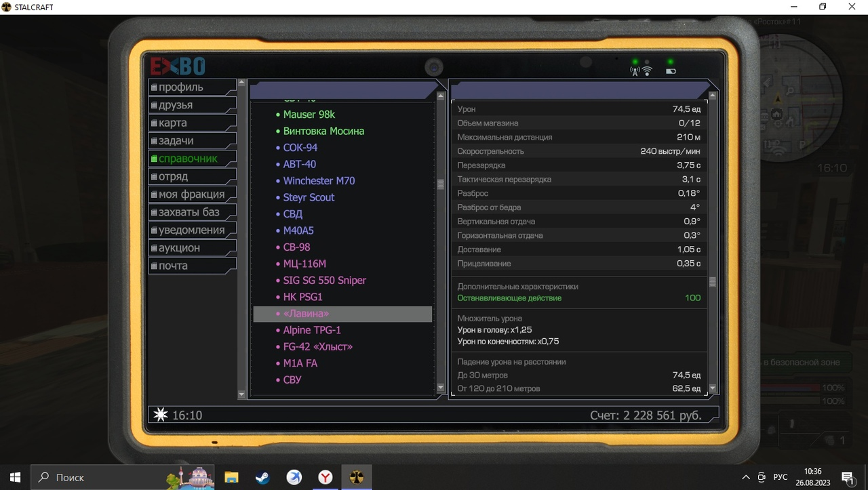868x490 pixels.
Task: Open the карта menu section
Action: click(192, 123)
